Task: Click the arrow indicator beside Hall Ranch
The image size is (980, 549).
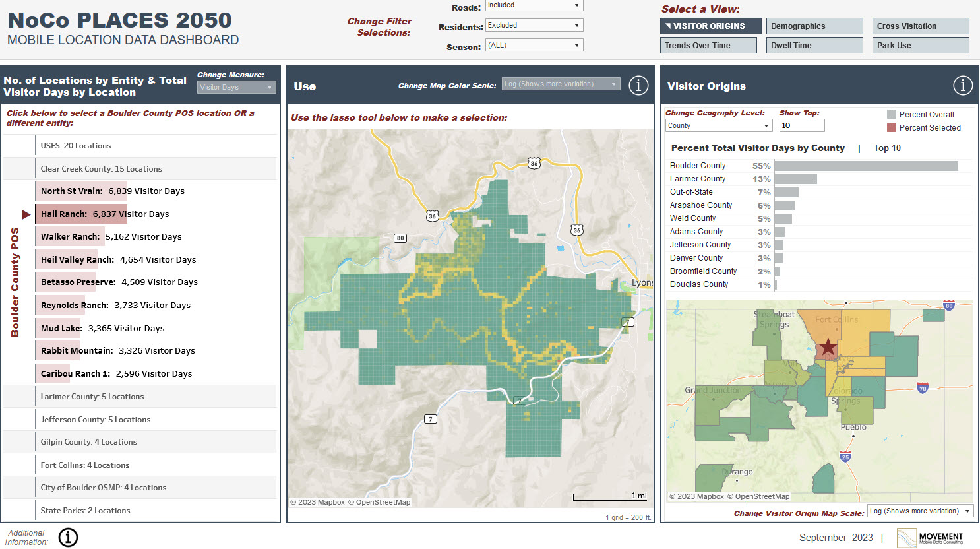Action: [x=25, y=214]
